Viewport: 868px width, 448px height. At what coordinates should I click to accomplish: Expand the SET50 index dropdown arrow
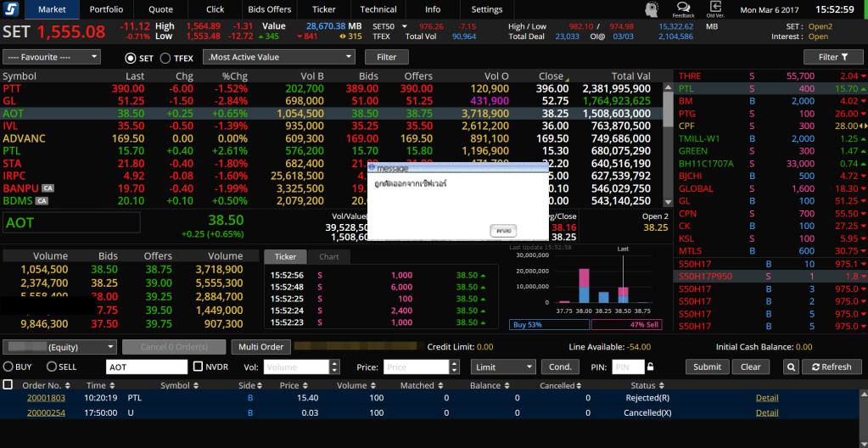click(x=405, y=26)
